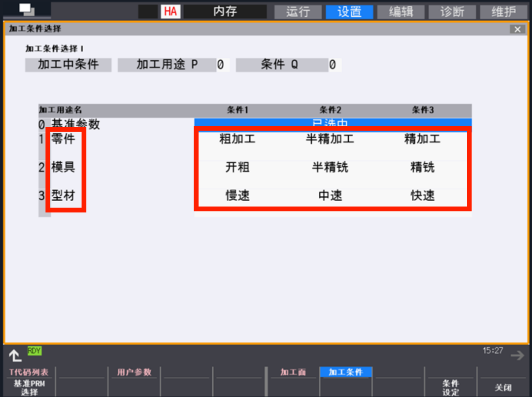Close the 加工条件选择 window with X
Screen dimensions: 532x397
pyautogui.click(x=517, y=29)
